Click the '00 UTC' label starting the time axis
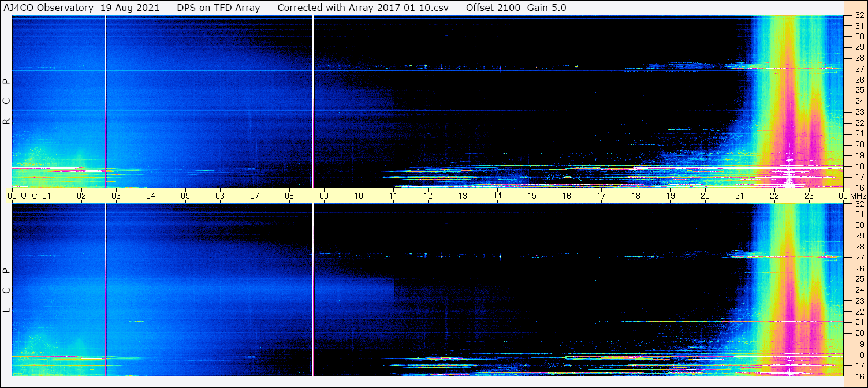Screen dimensions: 868x388 [22, 196]
